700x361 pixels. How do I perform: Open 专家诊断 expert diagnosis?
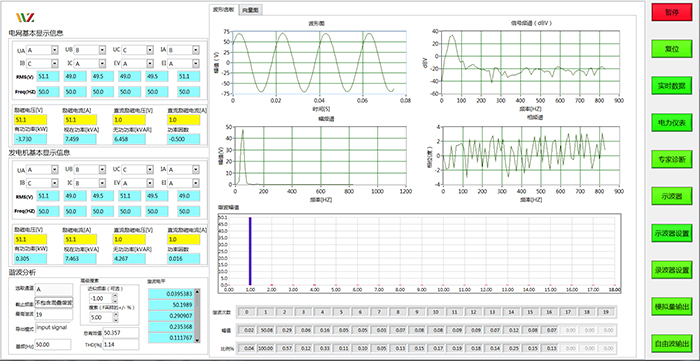pos(671,159)
